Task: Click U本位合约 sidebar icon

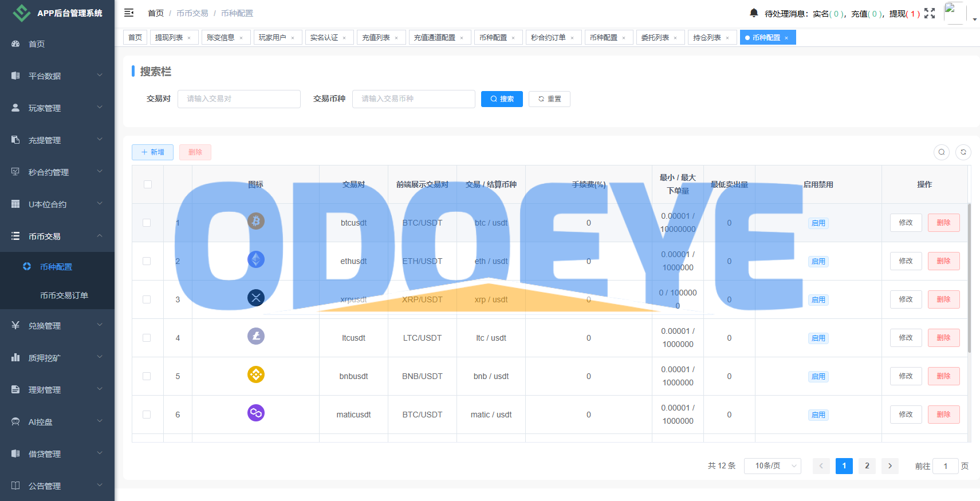Action: [x=15, y=204]
